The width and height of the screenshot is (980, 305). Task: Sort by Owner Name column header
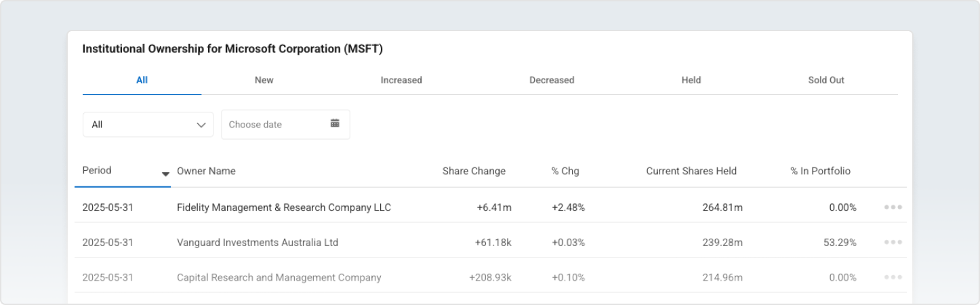(206, 171)
